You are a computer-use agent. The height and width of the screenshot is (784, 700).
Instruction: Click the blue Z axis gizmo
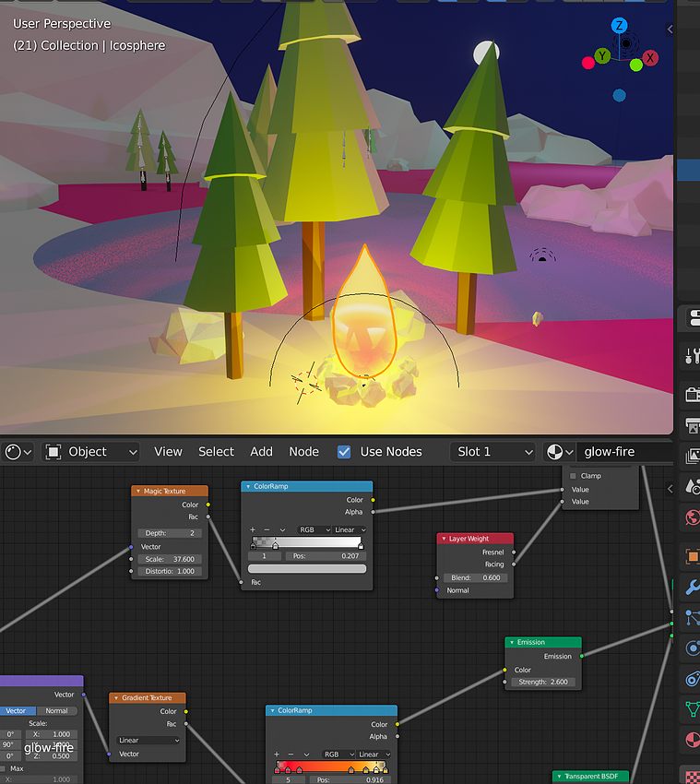click(620, 26)
